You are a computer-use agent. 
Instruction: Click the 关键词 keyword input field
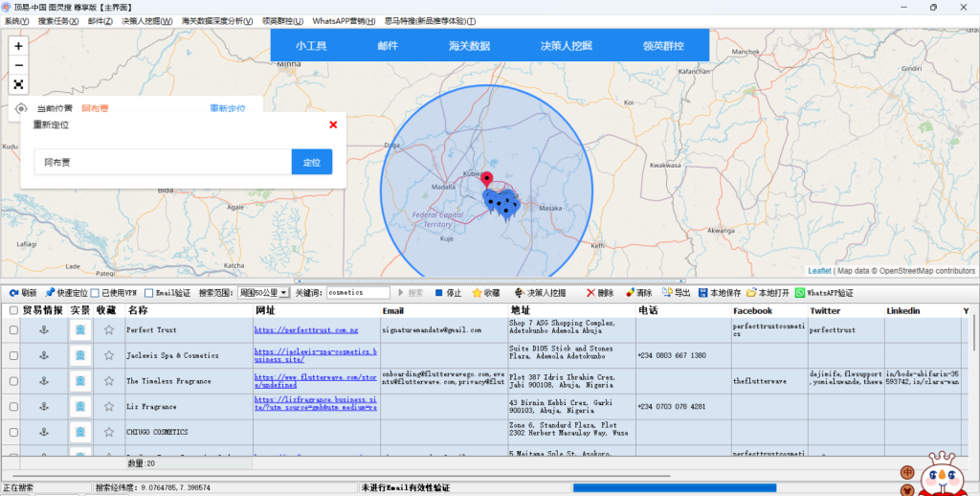(358, 293)
